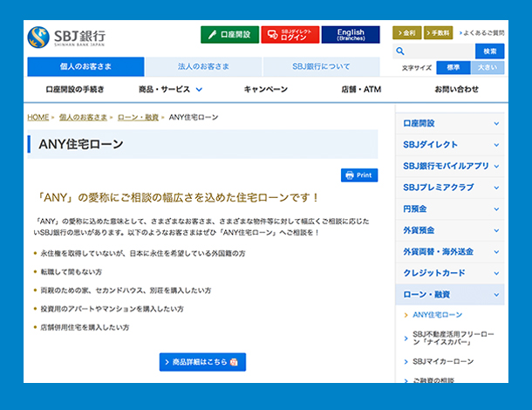This screenshot has width=532, height=410.
Task: Click the search magnifier icon
Action: click(x=400, y=51)
